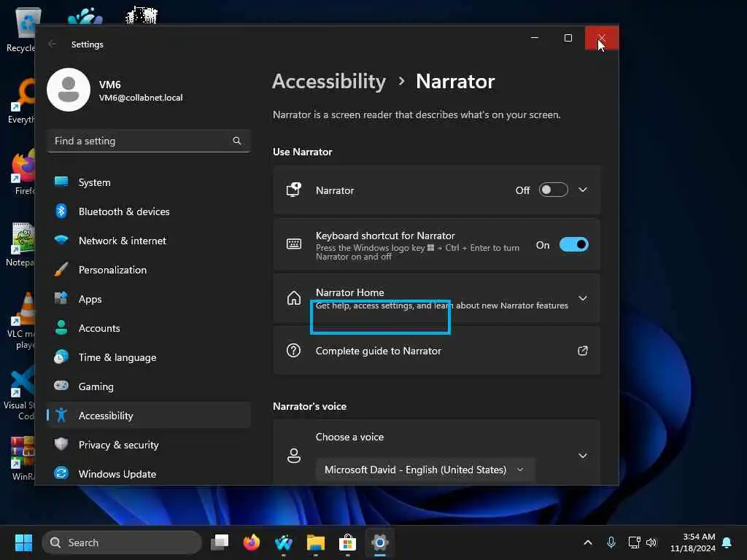Expand the Narrator row chevron
Image resolution: width=747 pixels, height=560 pixels.
pyautogui.click(x=583, y=190)
